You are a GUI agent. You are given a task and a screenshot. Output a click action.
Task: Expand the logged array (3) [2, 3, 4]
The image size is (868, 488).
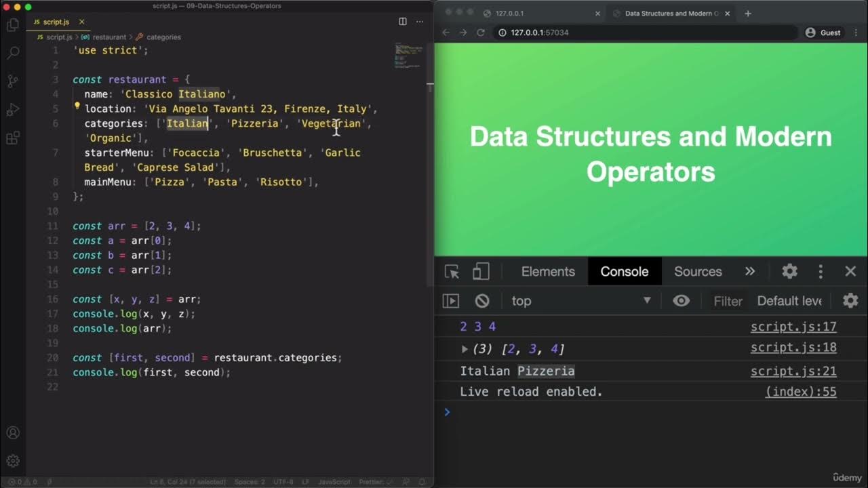pyautogui.click(x=465, y=349)
